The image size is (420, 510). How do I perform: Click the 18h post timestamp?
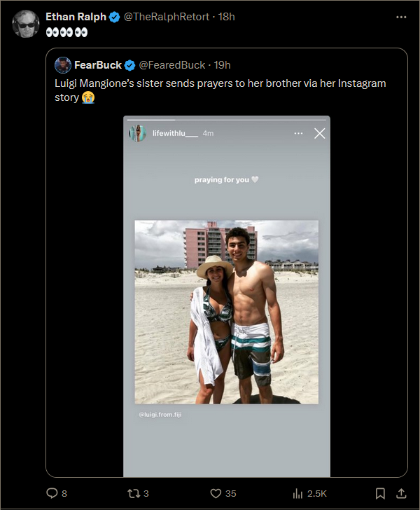pos(226,17)
